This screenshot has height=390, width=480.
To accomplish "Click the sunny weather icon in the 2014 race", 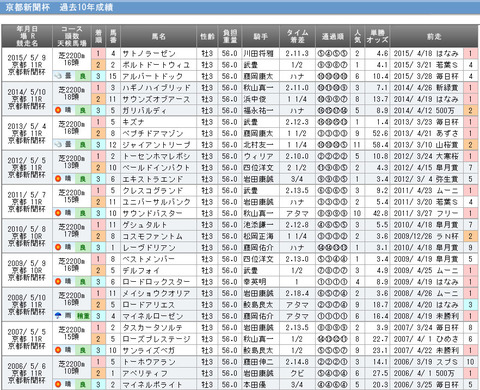I will (x=58, y=110).
